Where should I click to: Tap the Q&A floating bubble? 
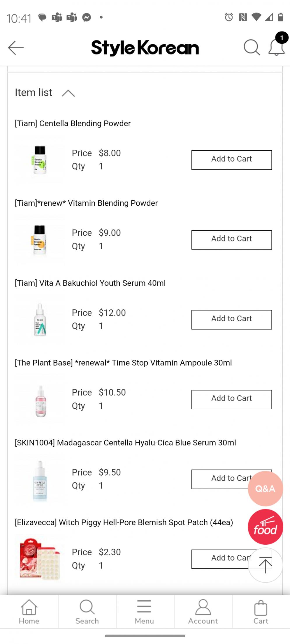tap(265, 488)
